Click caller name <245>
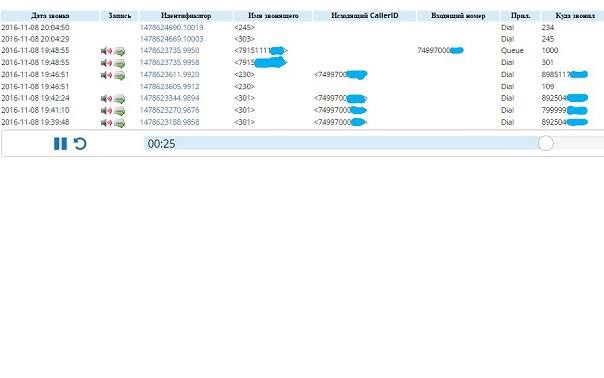This screenshot has height=378, width=604. 245,27
